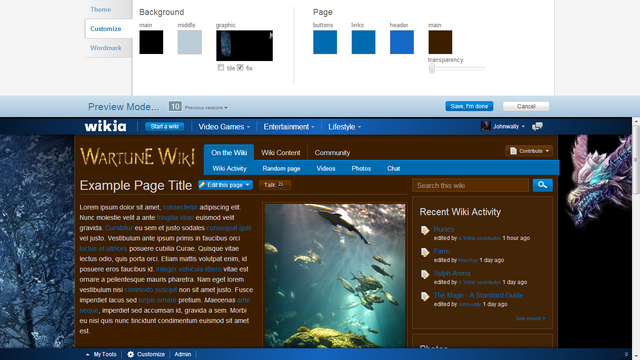The image size is (640, 360).
Task: Click the version history count 10 icon
Action: pos(175,107)
